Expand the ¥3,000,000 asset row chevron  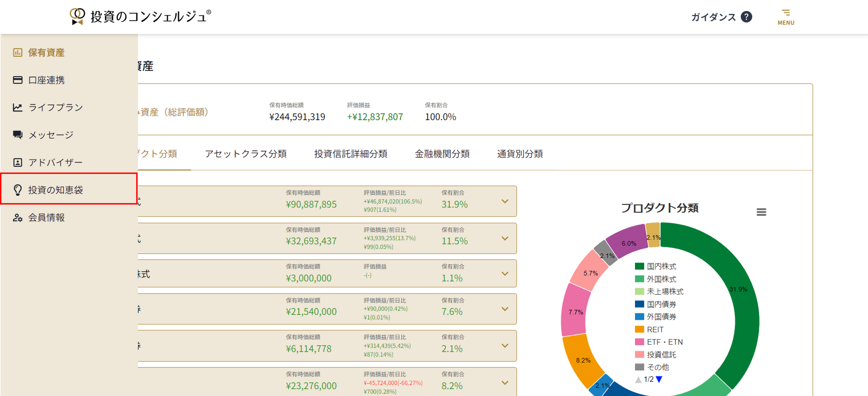(x=505, y=274)
